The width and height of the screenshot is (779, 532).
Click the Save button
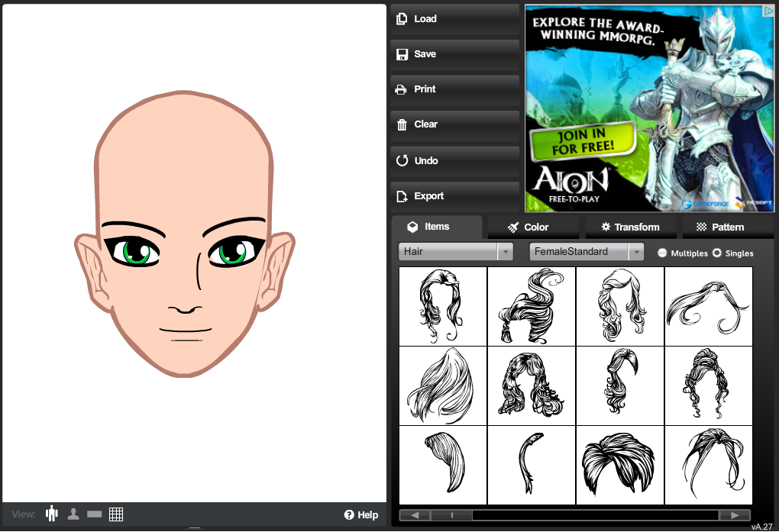tap(455, 54)
